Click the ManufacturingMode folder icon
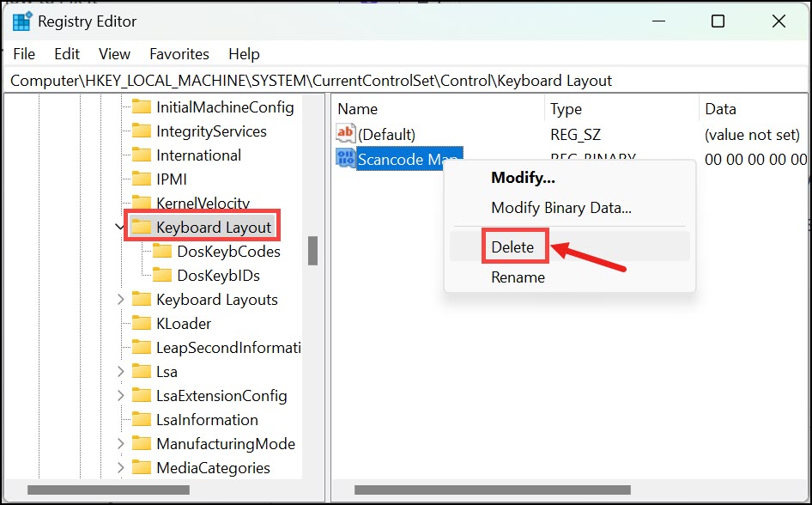Image resolution: width=812 pixels, height=505 pixels. 142,443
